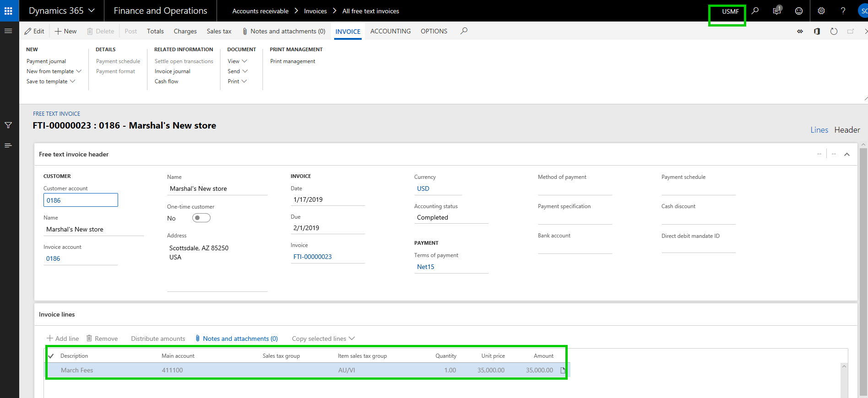Screen dimensions: 868x398
Task: Open the app launcher waffle icon
Action: [x=8, y=11]
